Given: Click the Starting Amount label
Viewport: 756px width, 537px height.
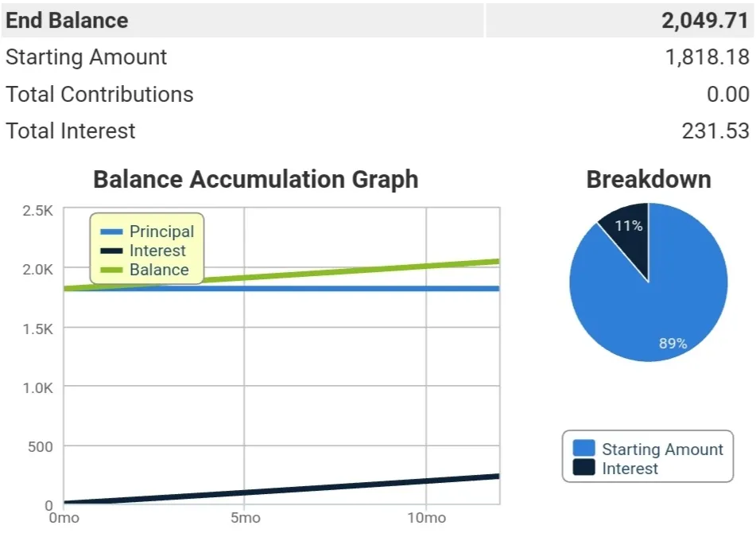Looking at the screenshot, I should point(87,57).
